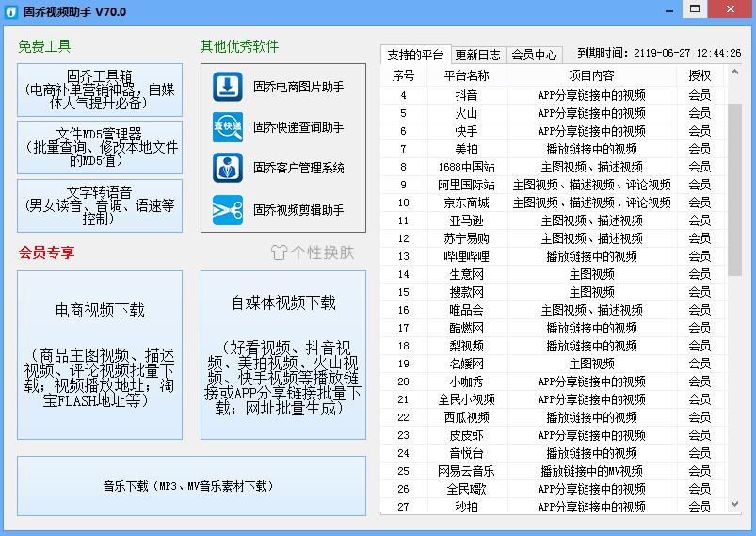Open 音乐下载 MP3 MV feature
Image resolution: width=756 pixels, height=536 pixels.
tap(191, 486)
